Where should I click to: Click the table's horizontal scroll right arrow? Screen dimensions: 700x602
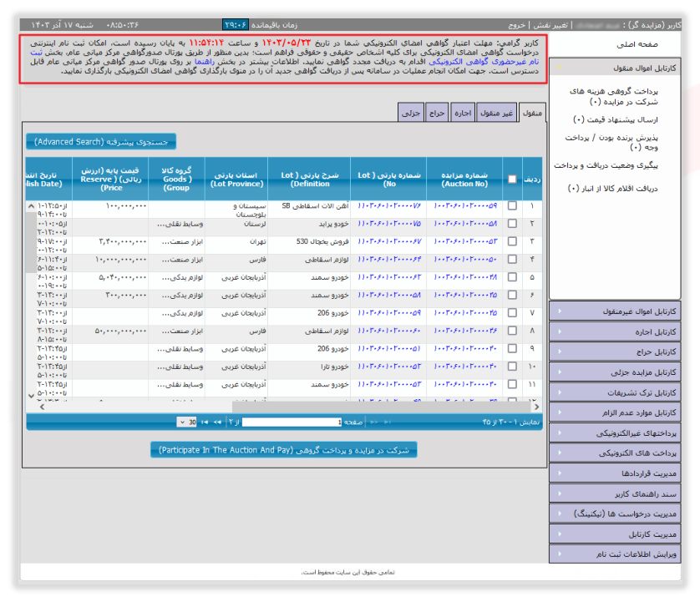pos(536,407)
